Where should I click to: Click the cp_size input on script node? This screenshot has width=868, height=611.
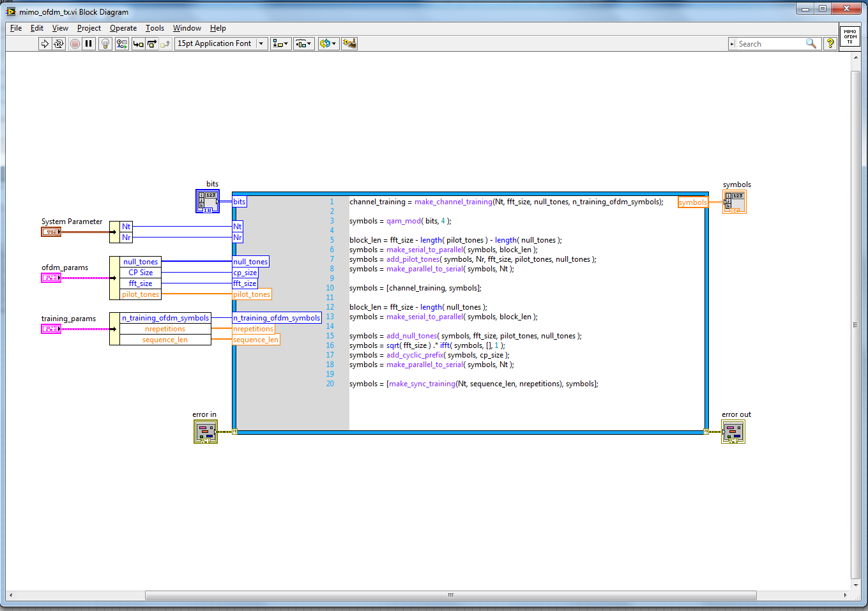(x=245, y=273)
